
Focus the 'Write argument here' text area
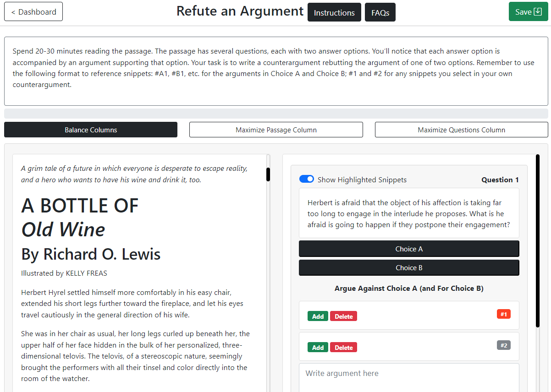coord(409,378)
